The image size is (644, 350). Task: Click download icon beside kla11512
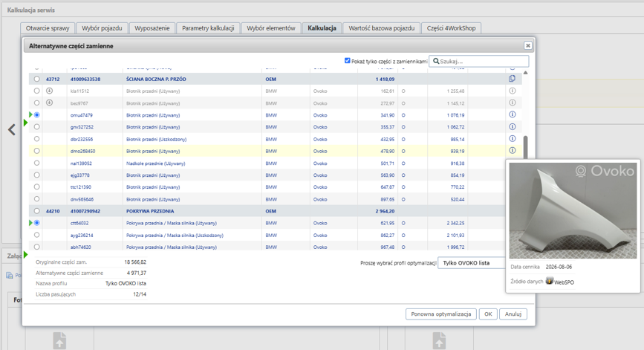coord(49,91)
